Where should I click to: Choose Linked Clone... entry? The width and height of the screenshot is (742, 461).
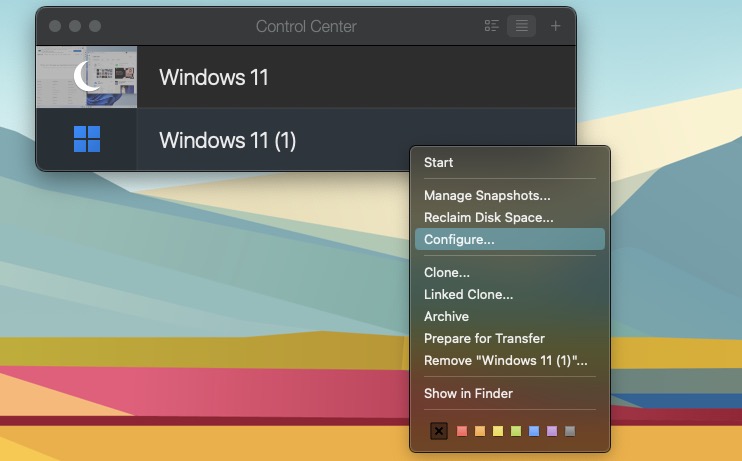(510, 294)
